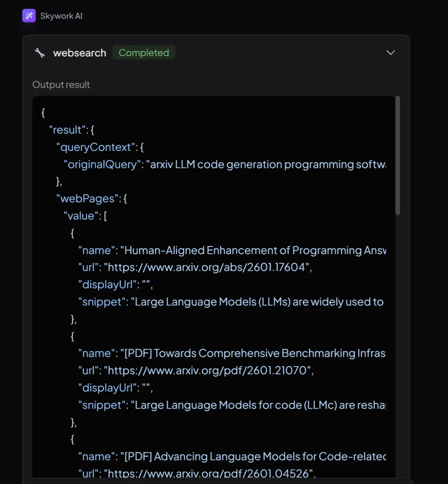Click the "webPages" JSON key

(x=87, y=198)
